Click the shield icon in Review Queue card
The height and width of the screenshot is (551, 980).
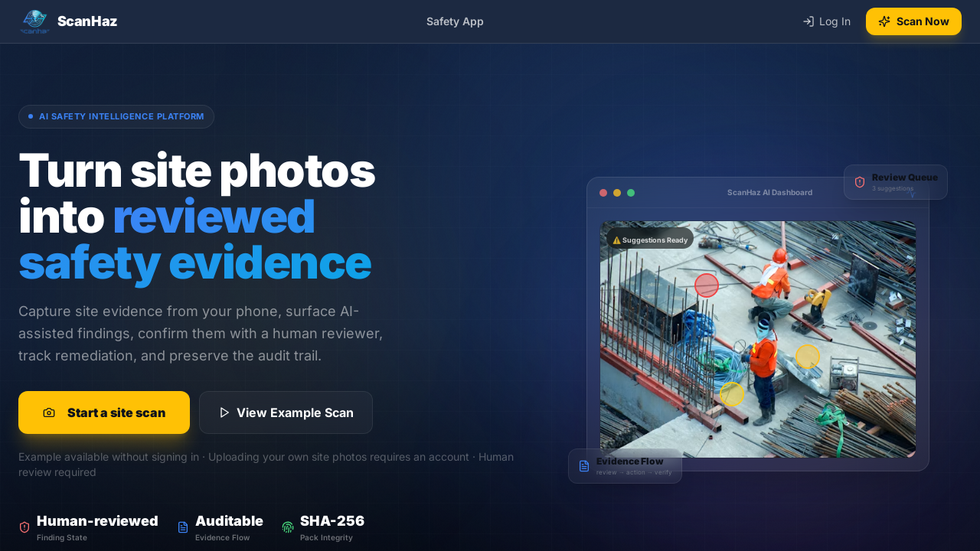click(860, 182)
